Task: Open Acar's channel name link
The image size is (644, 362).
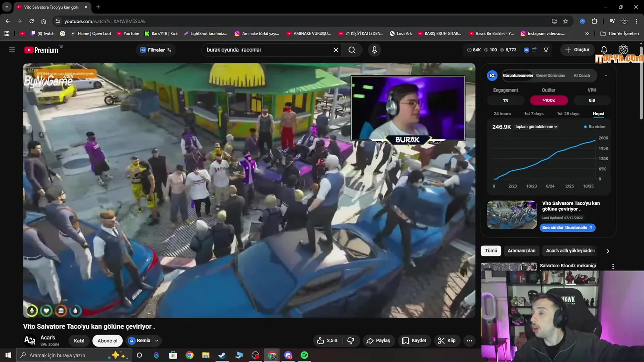Action: [x=48, y=338]
